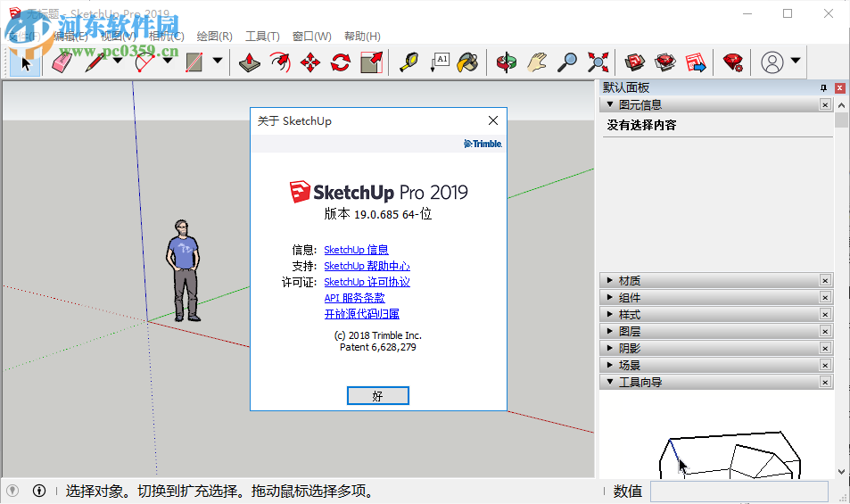Open the SketchUp 许可协议 link
Screen dimensions: 850x504
tap(367, 282)
